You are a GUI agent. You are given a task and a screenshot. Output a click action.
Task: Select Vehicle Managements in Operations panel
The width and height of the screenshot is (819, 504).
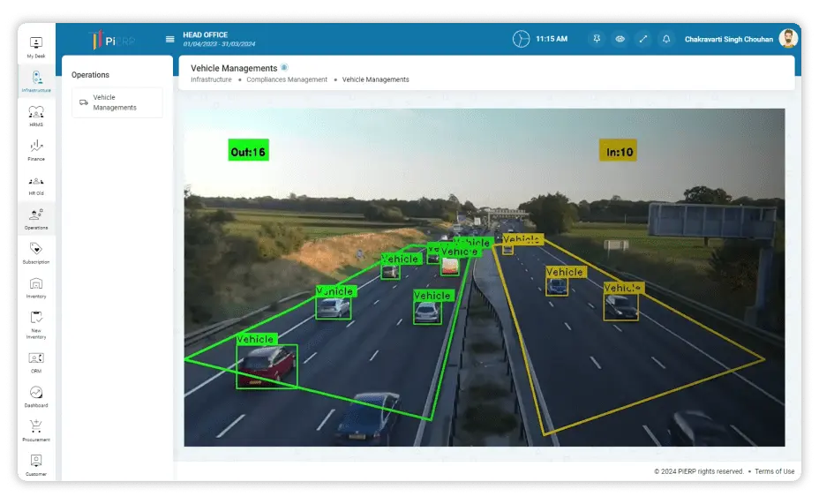pos(116,102)
